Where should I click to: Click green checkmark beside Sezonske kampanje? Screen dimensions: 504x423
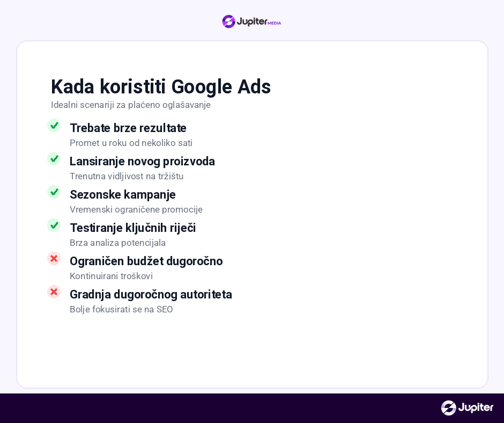(54, 192)
